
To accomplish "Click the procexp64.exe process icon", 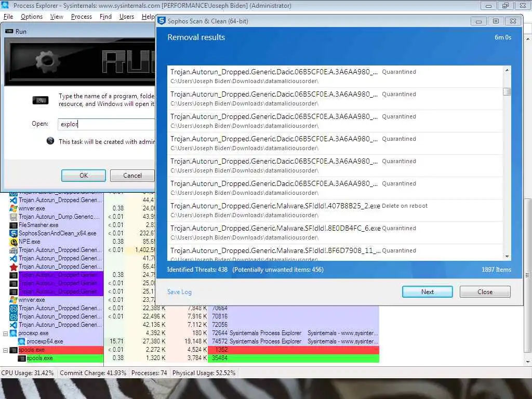I will coord(21,341).
